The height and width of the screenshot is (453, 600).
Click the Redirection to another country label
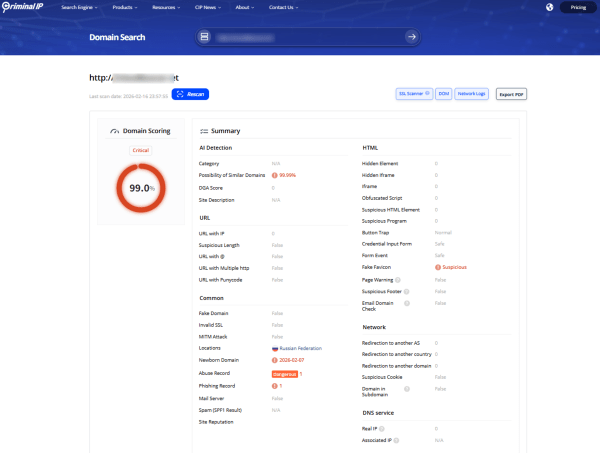(396, 354)
